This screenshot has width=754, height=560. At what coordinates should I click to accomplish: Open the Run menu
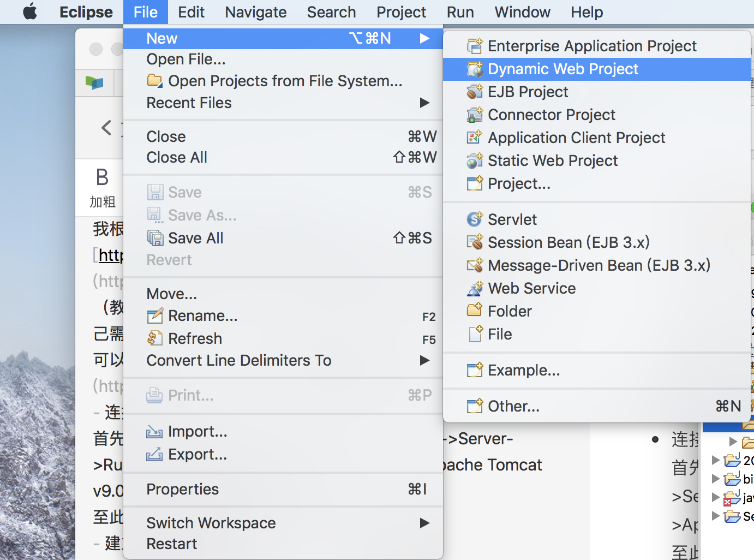click(460, 12)
